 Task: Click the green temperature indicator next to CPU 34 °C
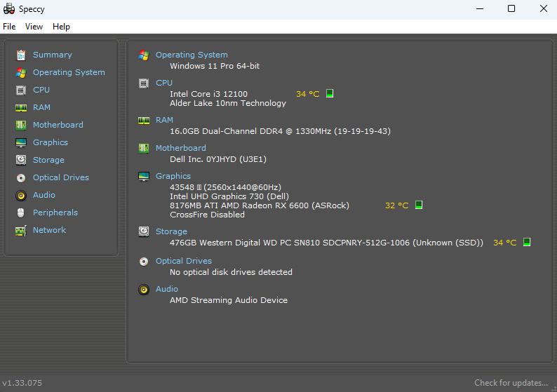pyautogui.click(x=330, y=93)
